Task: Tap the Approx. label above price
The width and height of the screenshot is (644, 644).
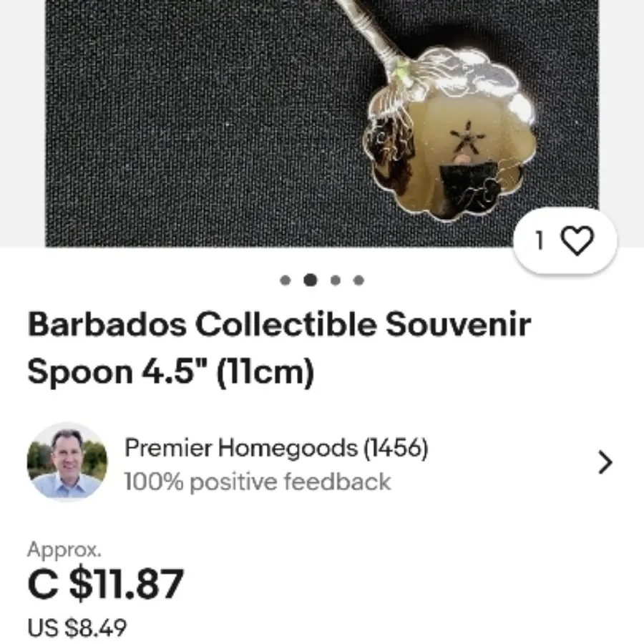Action: click(x=64, y=549)
